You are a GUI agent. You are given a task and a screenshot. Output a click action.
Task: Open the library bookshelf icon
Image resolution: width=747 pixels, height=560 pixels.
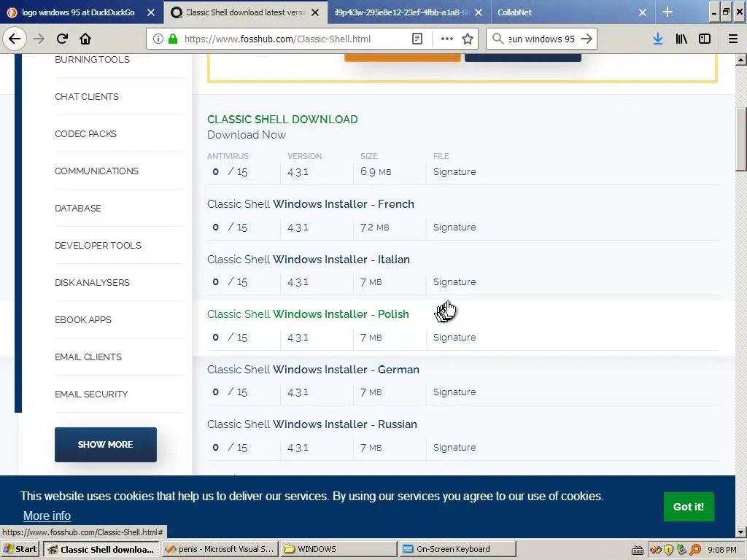681,39
